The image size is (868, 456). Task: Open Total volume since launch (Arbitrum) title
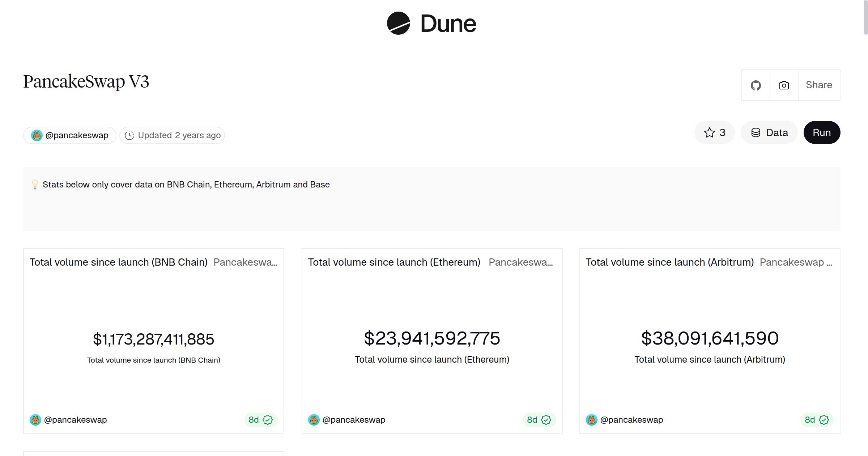coord(669,262)
